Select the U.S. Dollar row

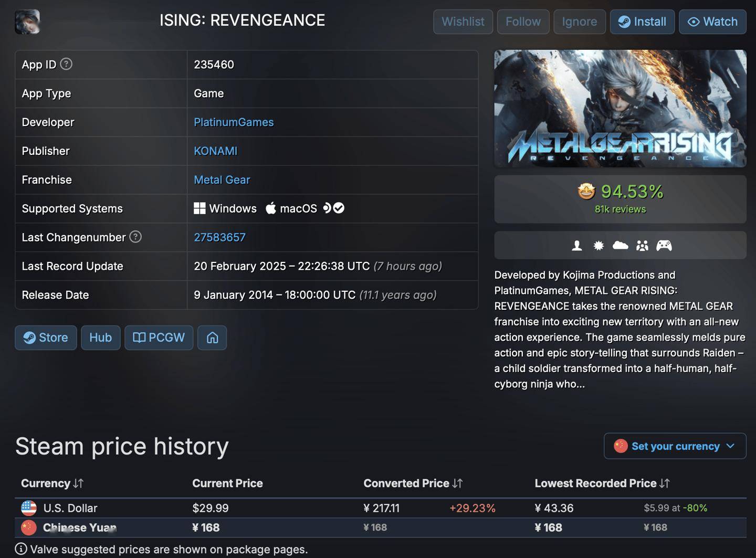381,508
